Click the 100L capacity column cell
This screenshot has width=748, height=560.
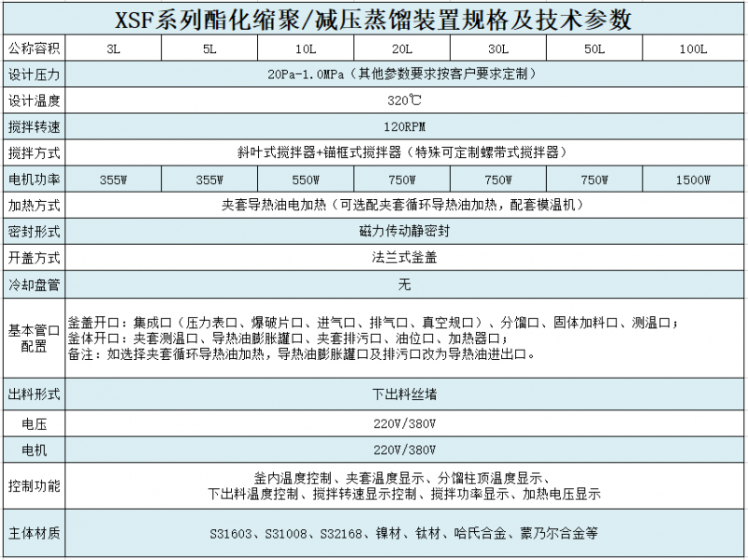tap(693, 49)
